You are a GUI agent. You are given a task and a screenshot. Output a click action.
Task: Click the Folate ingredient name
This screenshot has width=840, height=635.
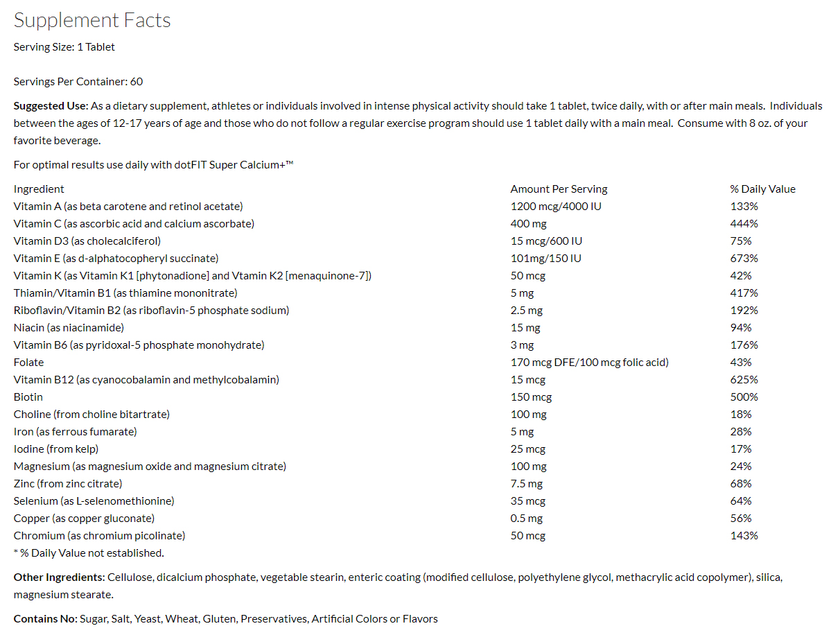coord(29,363)
